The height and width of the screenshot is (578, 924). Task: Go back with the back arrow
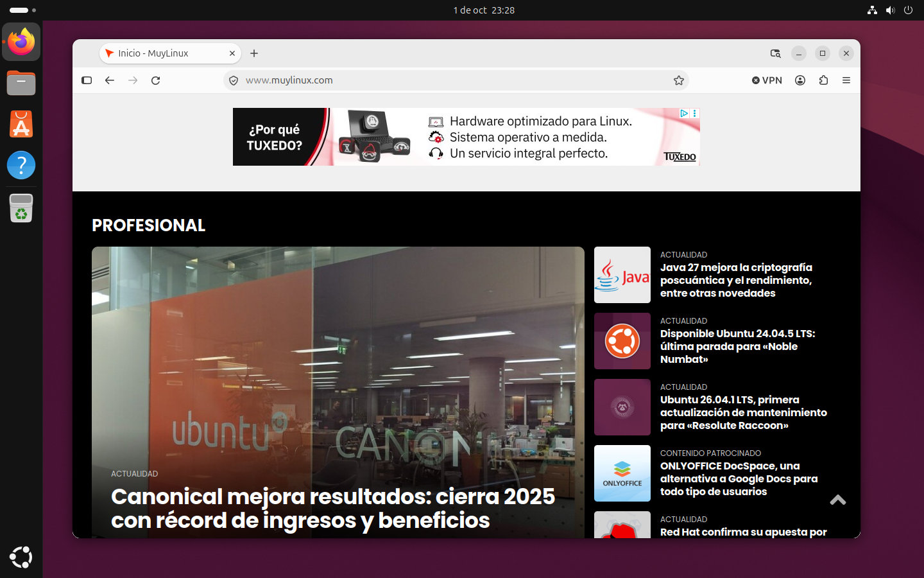(x=110, y=80)
